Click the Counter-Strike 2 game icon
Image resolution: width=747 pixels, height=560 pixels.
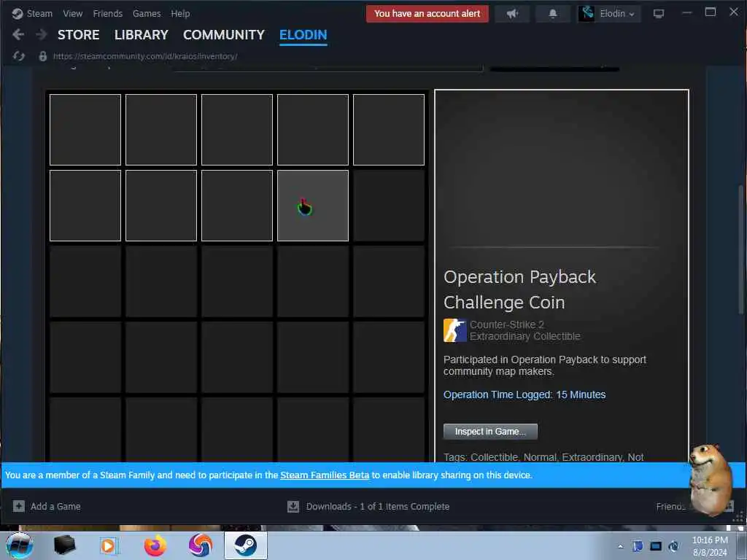point(455,330)
